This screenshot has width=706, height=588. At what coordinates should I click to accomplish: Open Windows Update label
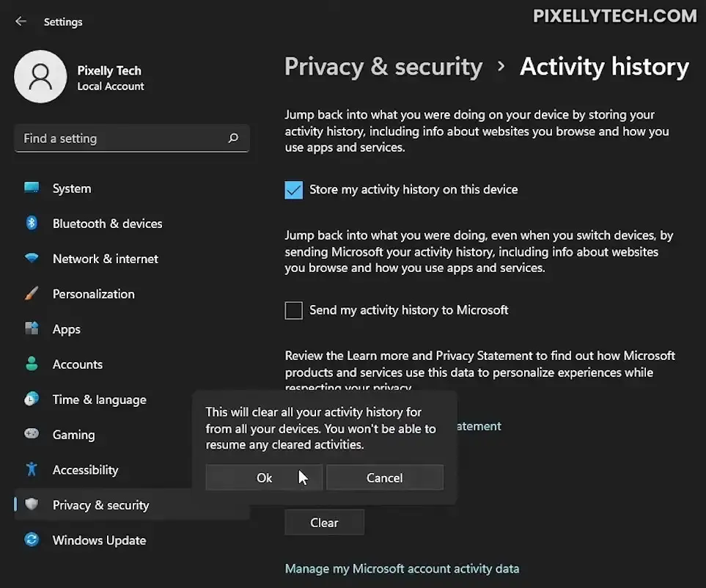pyautogui.click(x=100, y=540)
